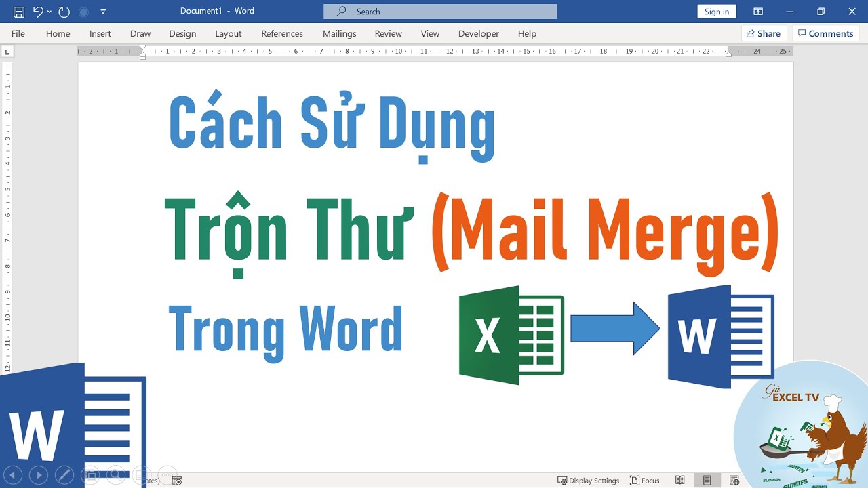Viewport: 868px width, 488px height.
Task: Enable Focus mode
Action: [x=644, y=481]
